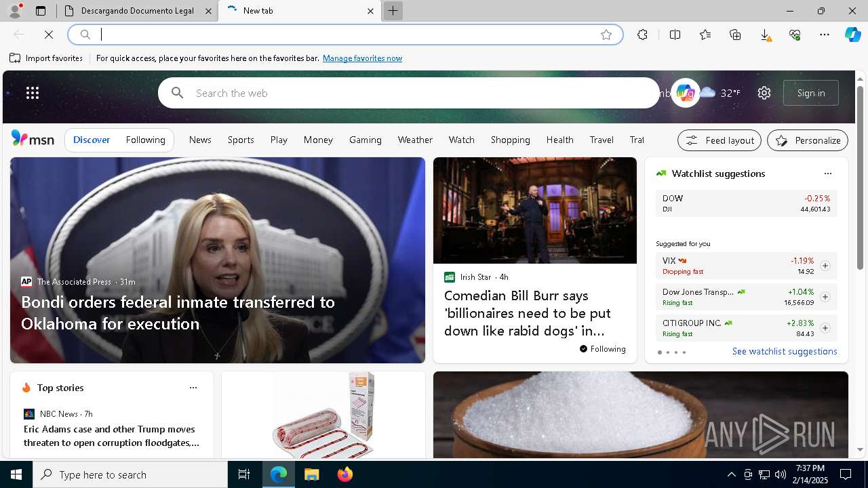Launch Firefox from the taskbar
The height and width of the screenshot is (488, 868).
tap(344, 474)
